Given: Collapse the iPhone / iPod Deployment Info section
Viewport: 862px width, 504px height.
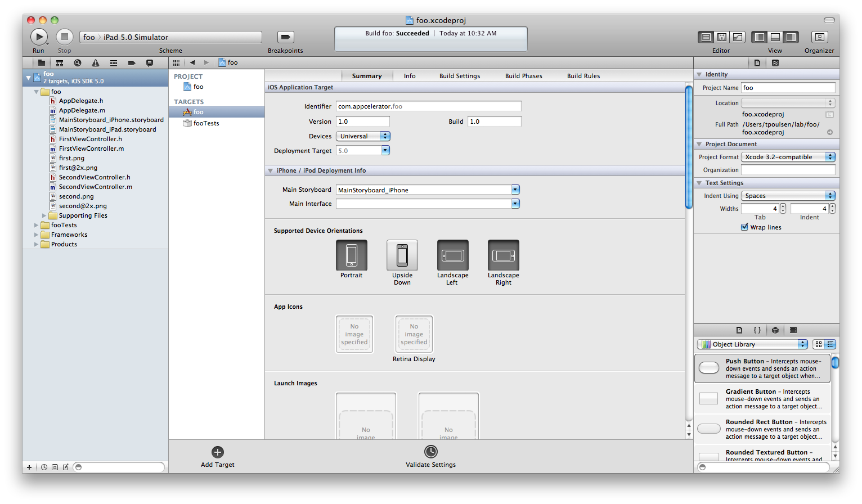Looking at the screenshot, I should (271, 170).
